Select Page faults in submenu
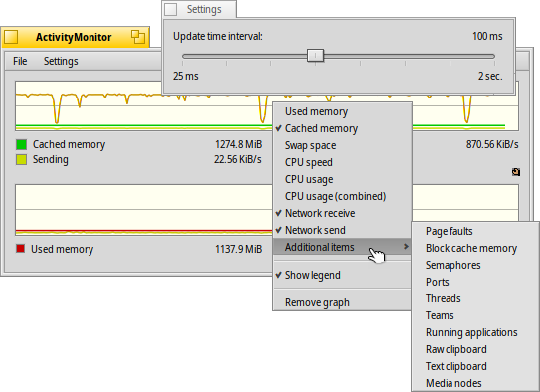Viewport: 540px width, 392px height. [475, 231]
